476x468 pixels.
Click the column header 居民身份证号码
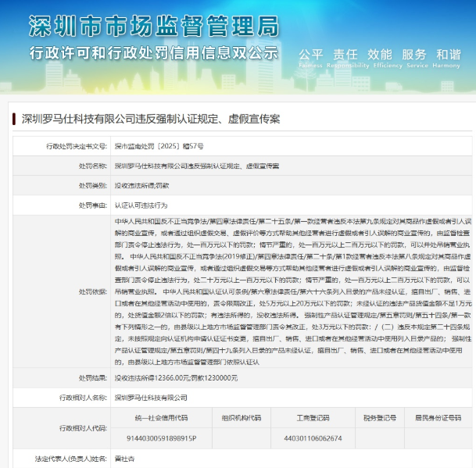coord(438,418)
